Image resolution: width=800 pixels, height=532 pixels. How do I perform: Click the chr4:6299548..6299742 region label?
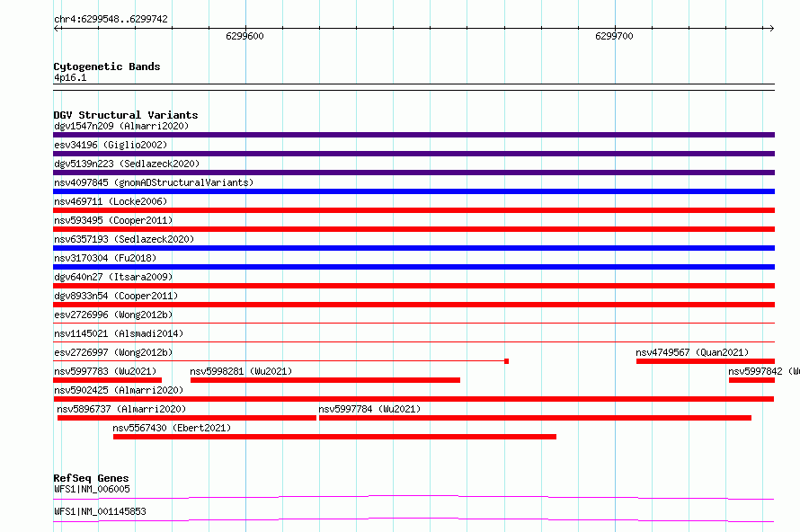click(111, 19)
